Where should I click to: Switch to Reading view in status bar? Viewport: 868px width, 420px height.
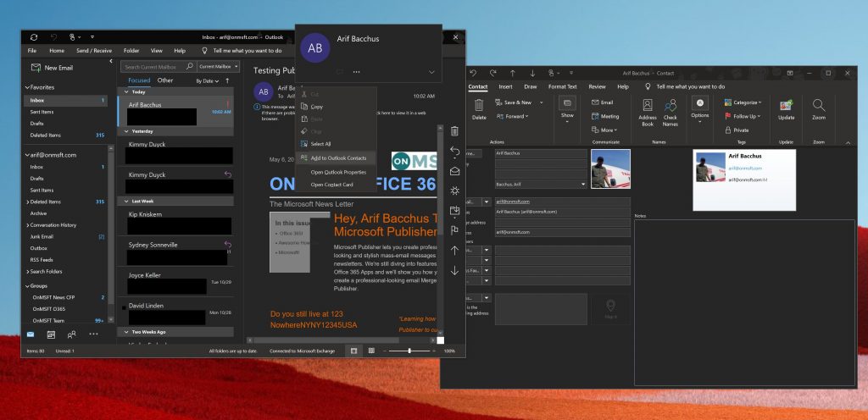click(371, 350)
